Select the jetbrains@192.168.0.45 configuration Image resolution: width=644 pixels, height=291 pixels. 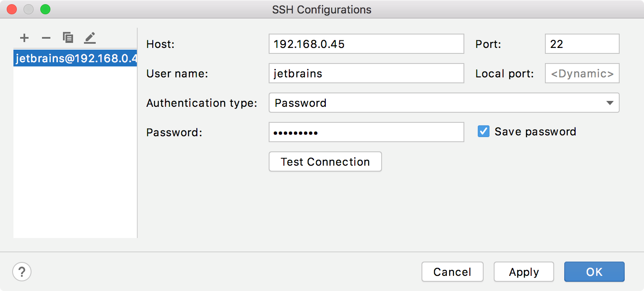pos(75,58)
